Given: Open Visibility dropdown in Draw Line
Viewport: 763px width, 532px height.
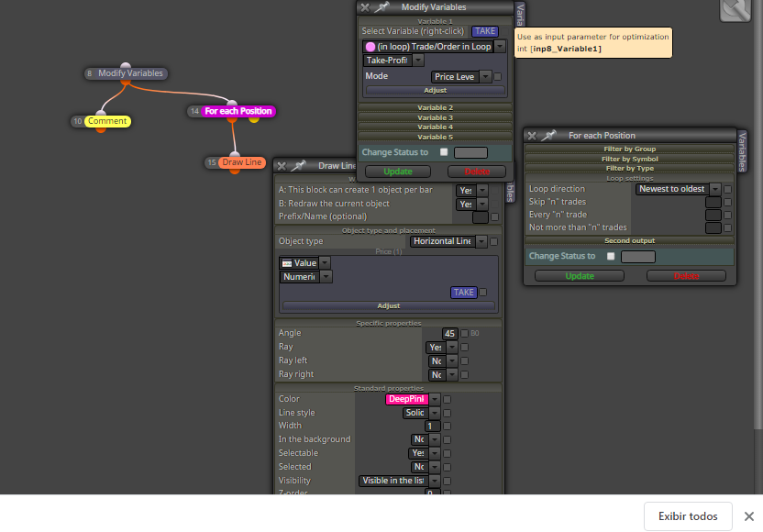Looking at the screenshot, I should click(435, 481).
